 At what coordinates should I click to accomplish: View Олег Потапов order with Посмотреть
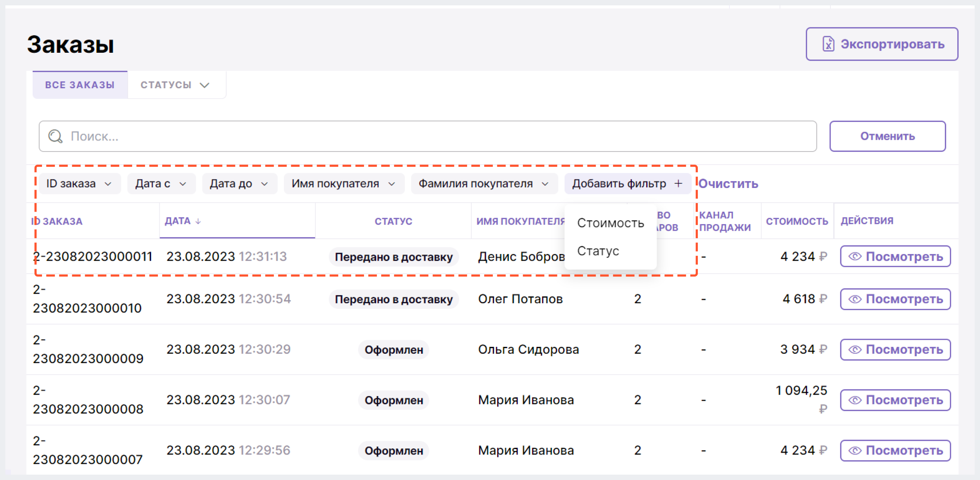895,299
